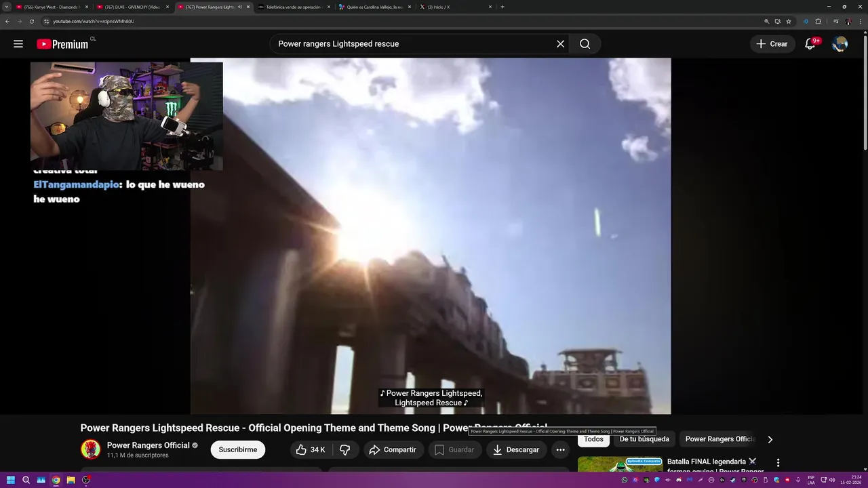The image size is (868, 488).
Task: Open WhatsApp tray icon
Action: (625, 480)
